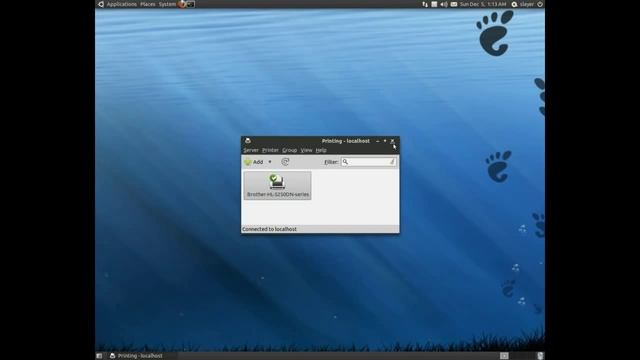Viewport: 640px width, 360px height.
Task: Click the network connection indicator icon
Action: point(425,4)
